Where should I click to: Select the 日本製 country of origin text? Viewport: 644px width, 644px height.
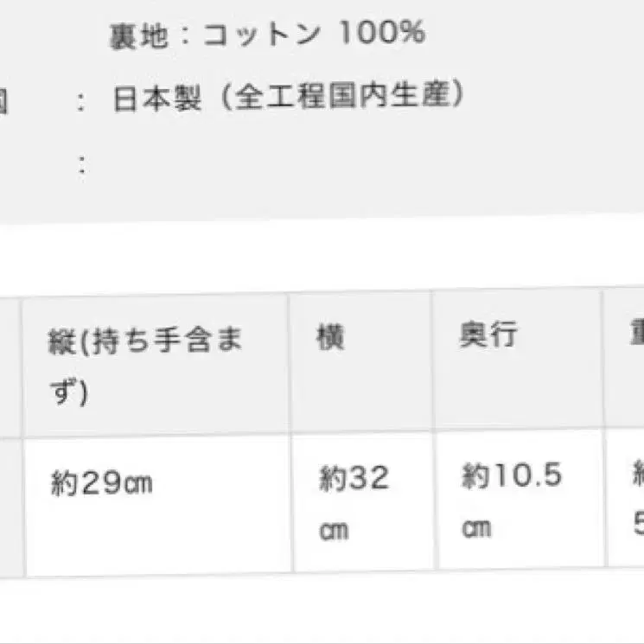156,98
